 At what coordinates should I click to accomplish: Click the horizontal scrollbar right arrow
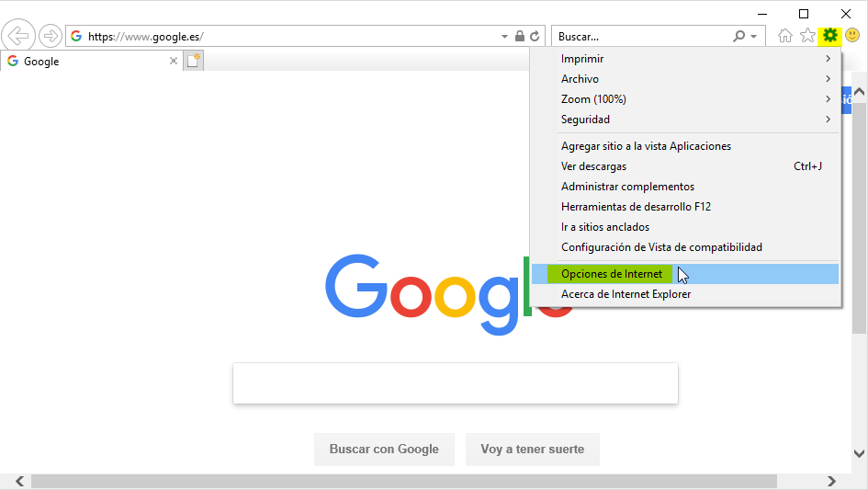coord(832,481)
